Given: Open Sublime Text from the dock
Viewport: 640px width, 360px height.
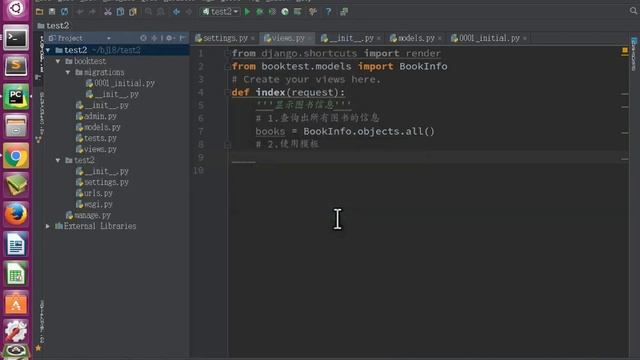Looking at the screenshot, I should point(16,66).
